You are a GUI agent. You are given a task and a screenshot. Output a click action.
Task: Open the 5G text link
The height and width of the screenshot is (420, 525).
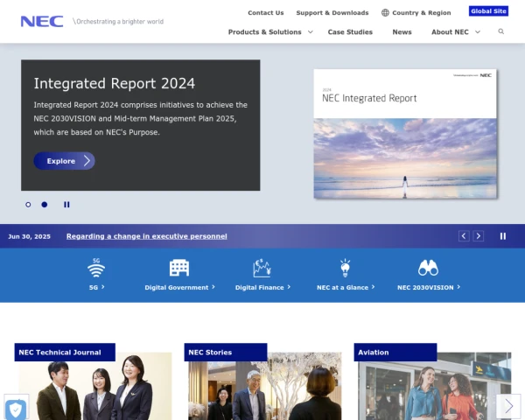96,287
